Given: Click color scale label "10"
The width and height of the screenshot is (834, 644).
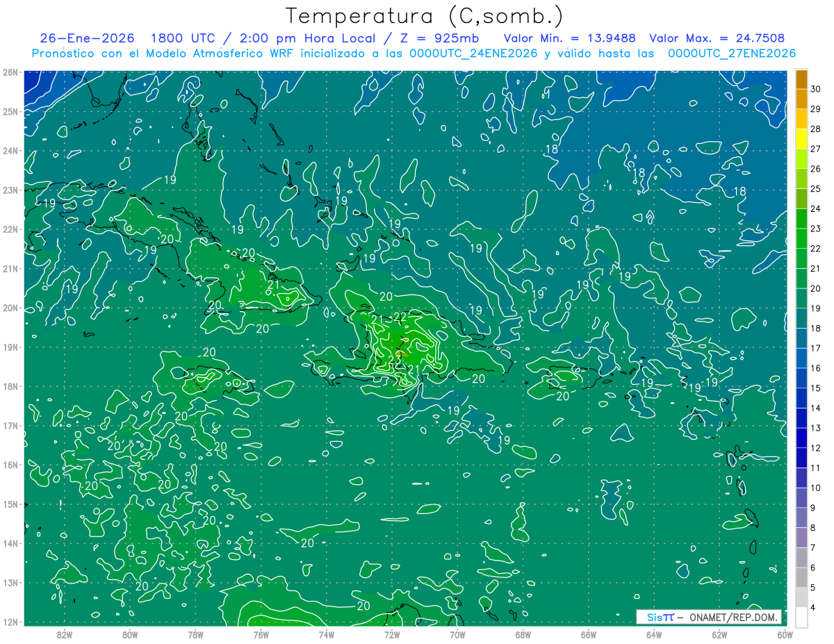Looking at the screenshot, I should [816, 488].
